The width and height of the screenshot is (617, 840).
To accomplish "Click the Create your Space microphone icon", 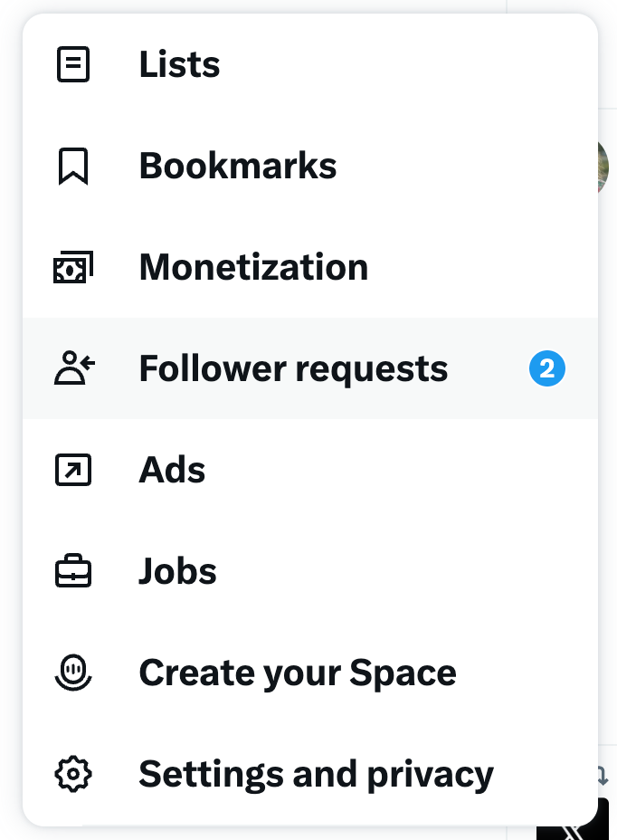I will tap(73, 673).
